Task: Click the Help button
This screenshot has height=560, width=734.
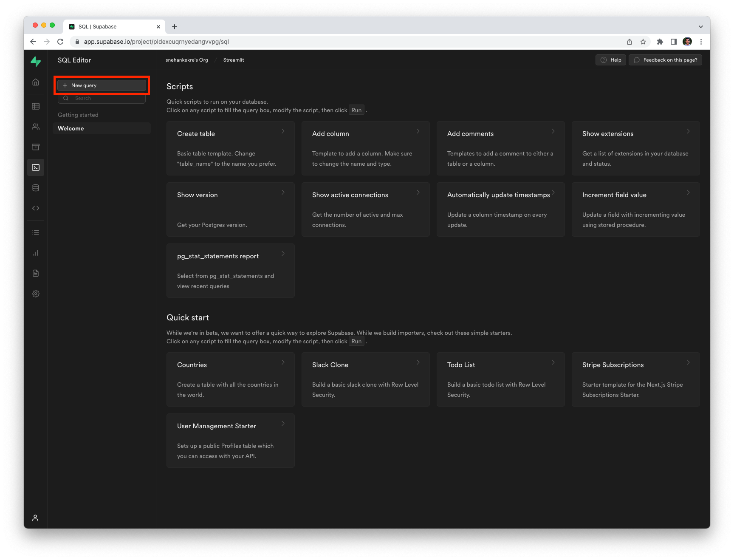Action: (x=610, y=60)
